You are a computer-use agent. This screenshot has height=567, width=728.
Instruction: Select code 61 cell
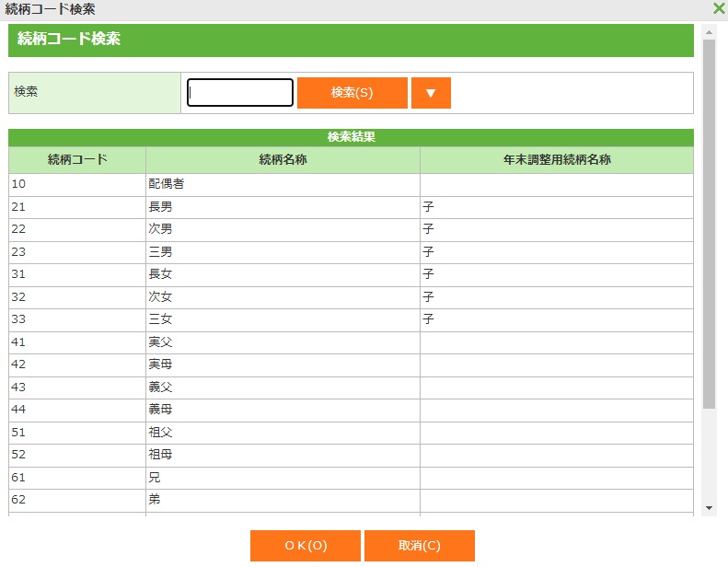coord(77,478)
